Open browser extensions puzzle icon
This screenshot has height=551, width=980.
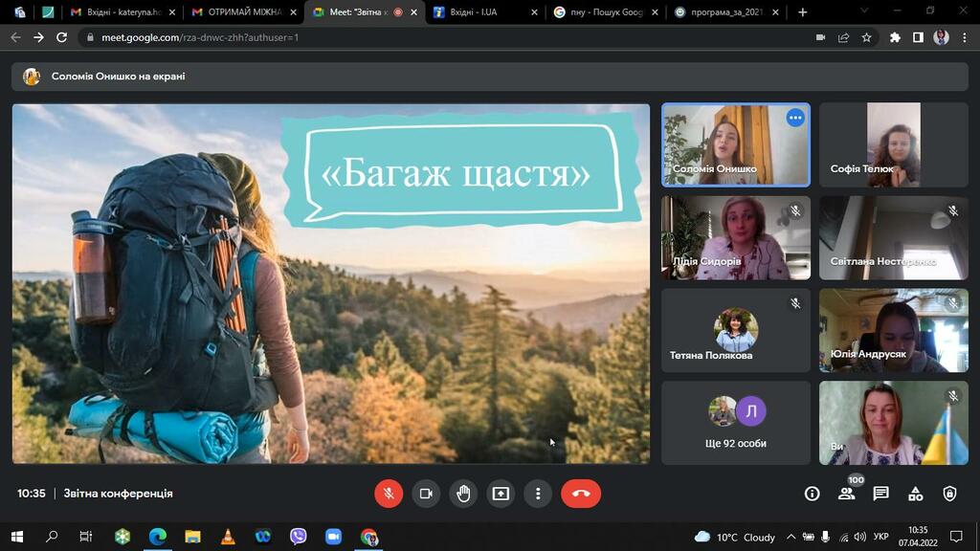[x=895, y=37]
